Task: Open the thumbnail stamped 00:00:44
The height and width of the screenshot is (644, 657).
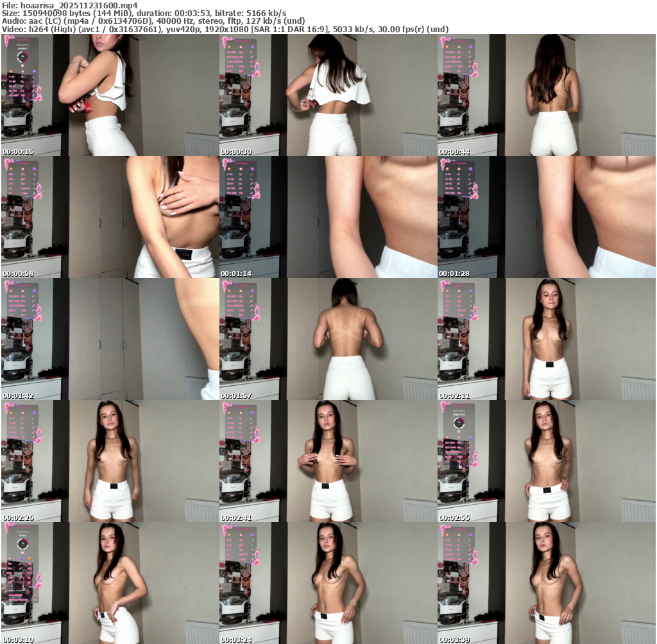Action: click(x=547, y=95)
